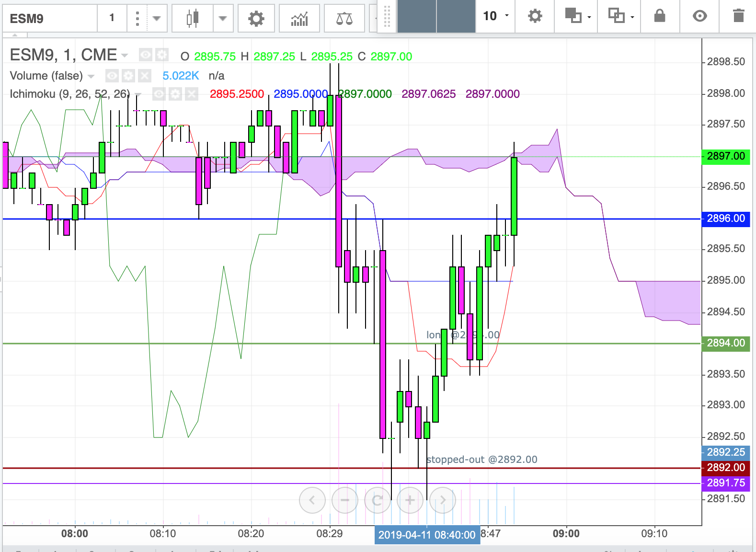
Task: Click the long @2894.00 annotation text
Action: point(463,335)
